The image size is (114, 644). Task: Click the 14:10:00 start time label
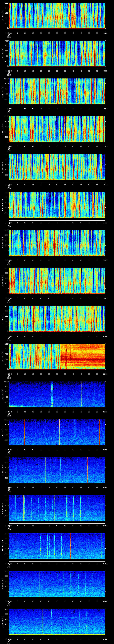pyautogui.click(x=9, y=374)
